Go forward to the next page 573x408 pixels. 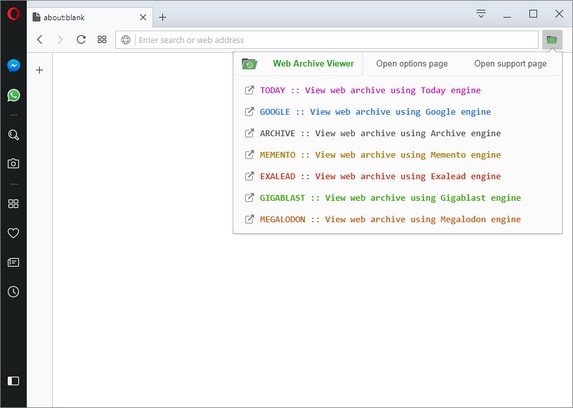point(60,39)
